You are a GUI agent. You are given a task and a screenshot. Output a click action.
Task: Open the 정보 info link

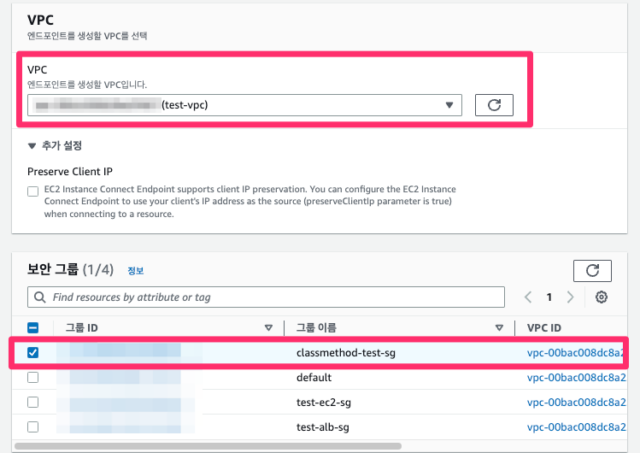(x=134, y=271)
